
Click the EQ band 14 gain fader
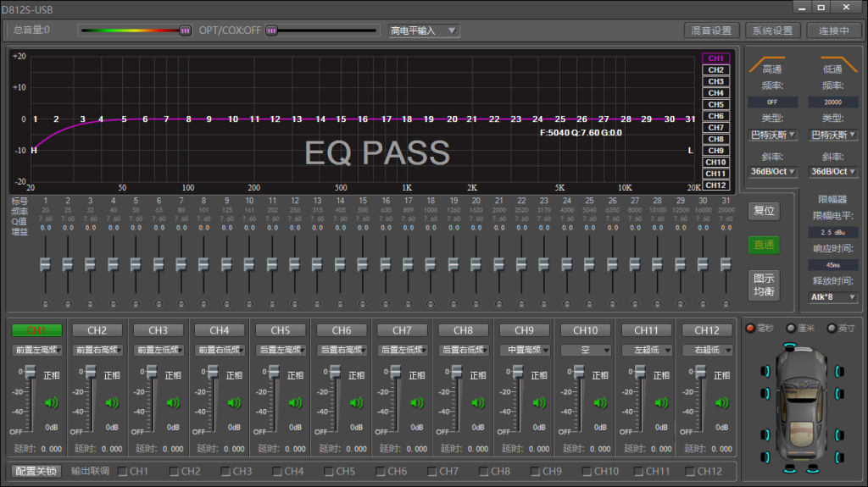pyautogui.click(x=340, y=264)
